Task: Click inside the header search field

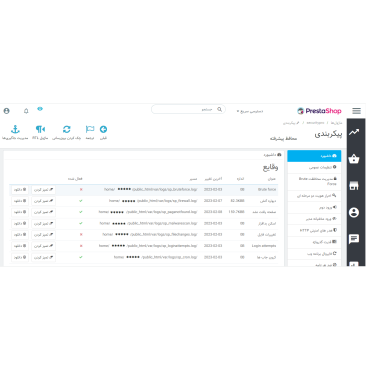Action: (188, 109)
